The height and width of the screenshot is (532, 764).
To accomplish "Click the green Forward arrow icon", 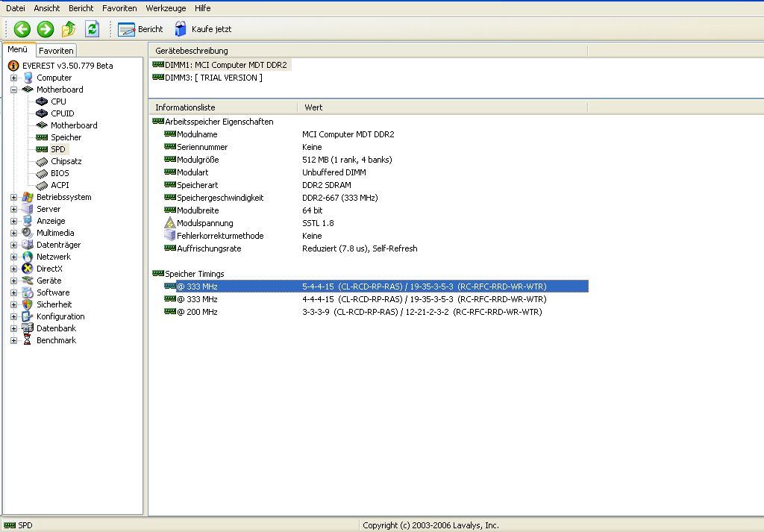I will [46, 29].
